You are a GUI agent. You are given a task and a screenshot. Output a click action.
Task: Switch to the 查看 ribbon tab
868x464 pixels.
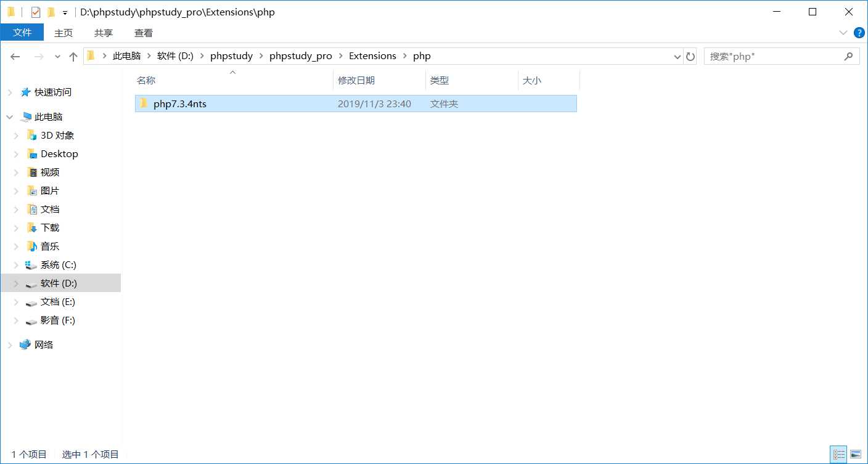tap(144, 33)
